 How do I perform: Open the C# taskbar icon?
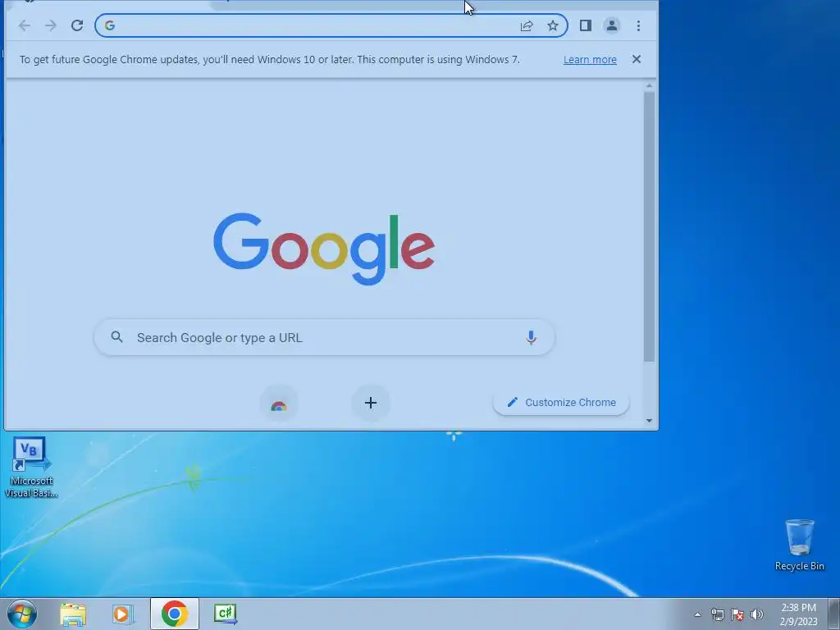tap(225, 614)
